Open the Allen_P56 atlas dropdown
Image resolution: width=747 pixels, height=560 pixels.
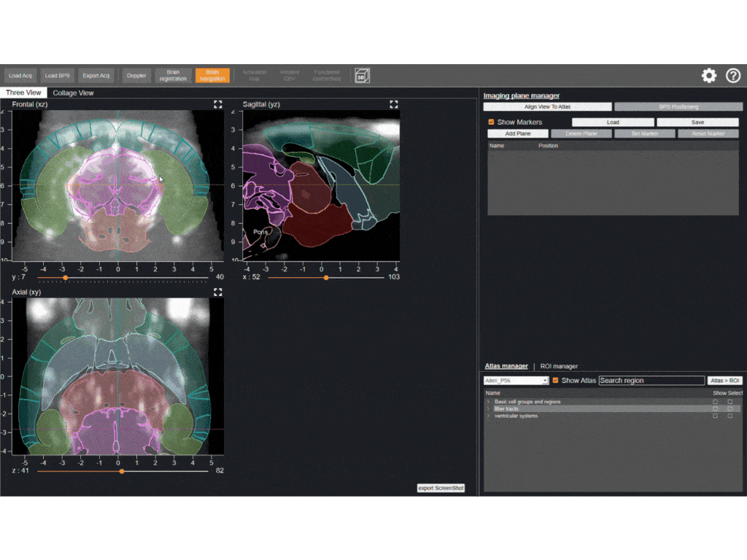coord(516,381)
